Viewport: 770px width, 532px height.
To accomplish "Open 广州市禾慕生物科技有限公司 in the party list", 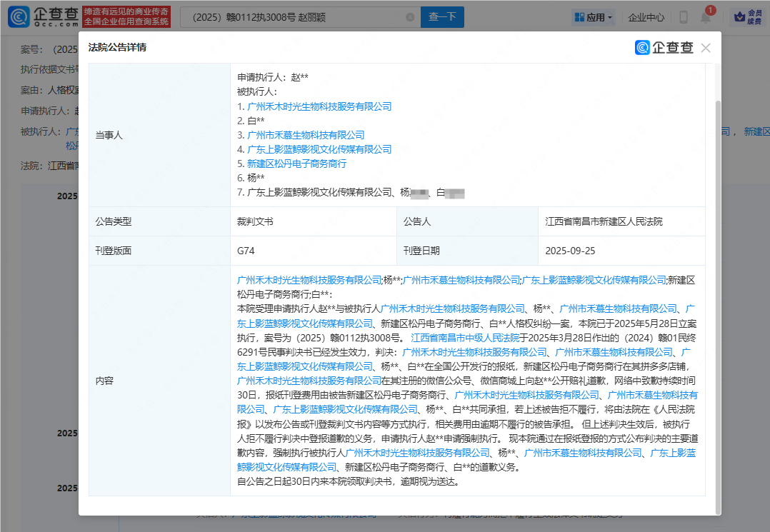I will (306, 135).
